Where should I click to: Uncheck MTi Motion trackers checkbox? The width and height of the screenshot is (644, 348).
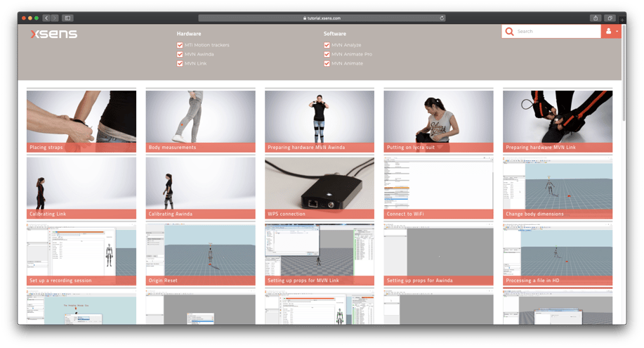pyautogui.click(x=180, y=45)
